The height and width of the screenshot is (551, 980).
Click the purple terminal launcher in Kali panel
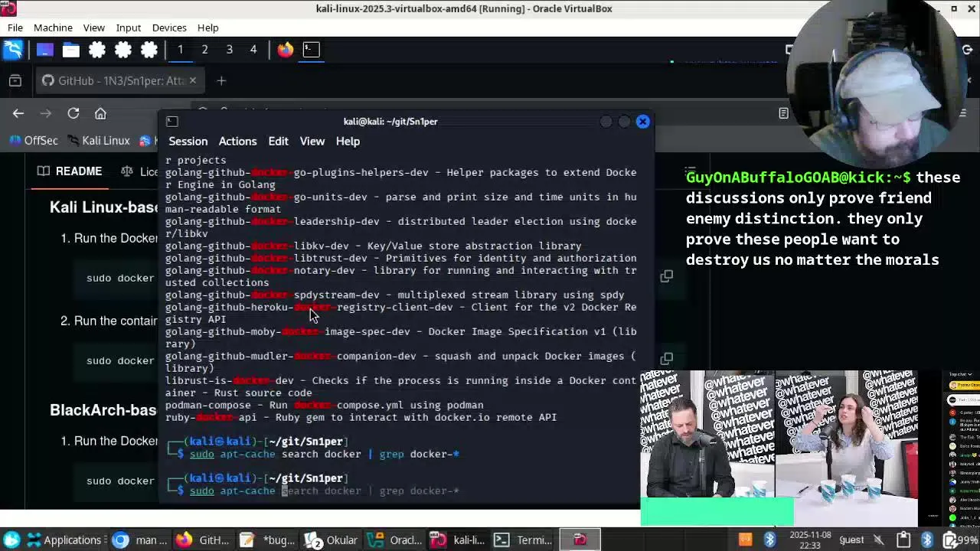coord(44,50)
